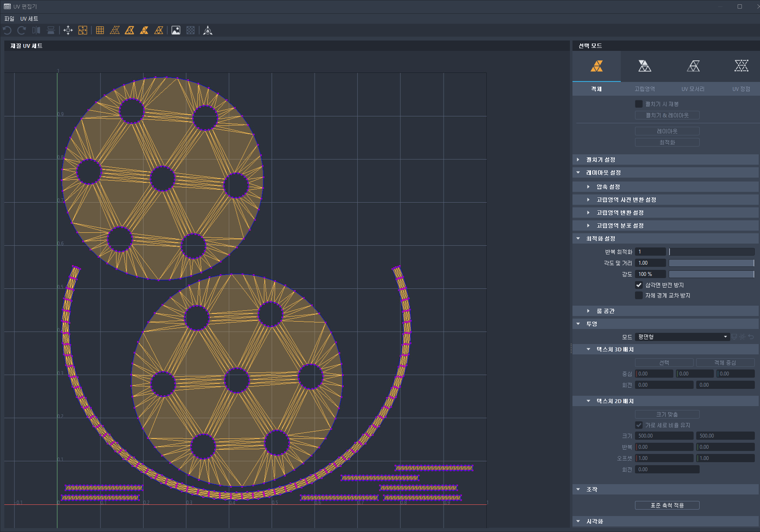Click the 최적화 button
The image size is (760, 532).
coord(667,142)
